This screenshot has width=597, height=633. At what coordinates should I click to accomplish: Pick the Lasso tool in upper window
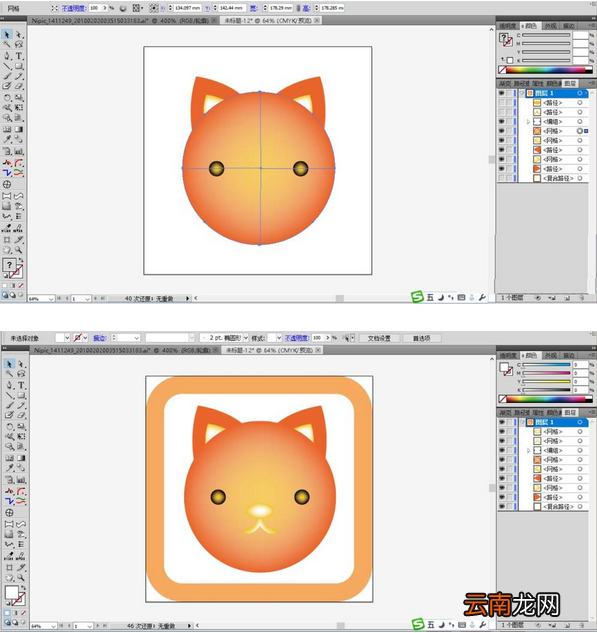pos(19,45)
